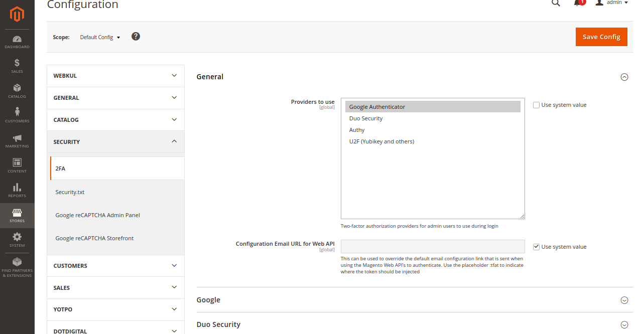This screenshot has width=644, height=334.
Task: Open the admin account menu
Action: click(x=610, y=3)
